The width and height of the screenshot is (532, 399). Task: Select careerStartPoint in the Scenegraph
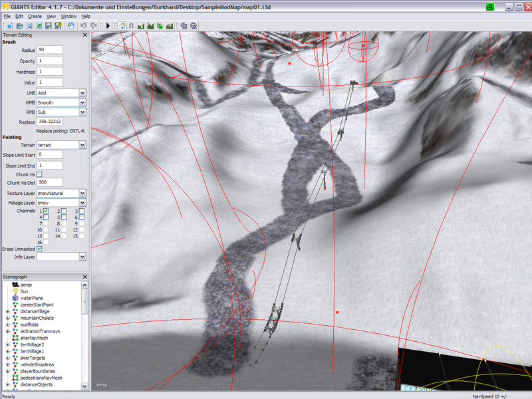pyautogui.click(x=37, y=305)
